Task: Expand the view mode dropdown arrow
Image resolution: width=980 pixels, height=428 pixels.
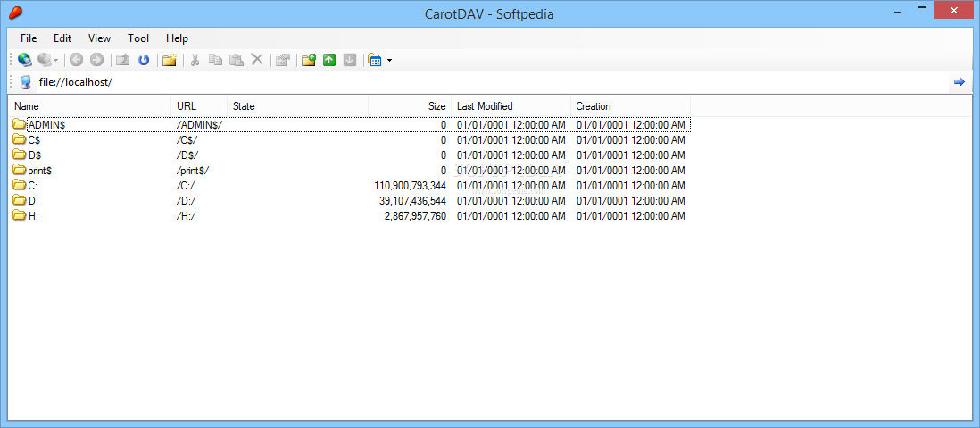Action: pyautogui.click(x=389, y=60)
